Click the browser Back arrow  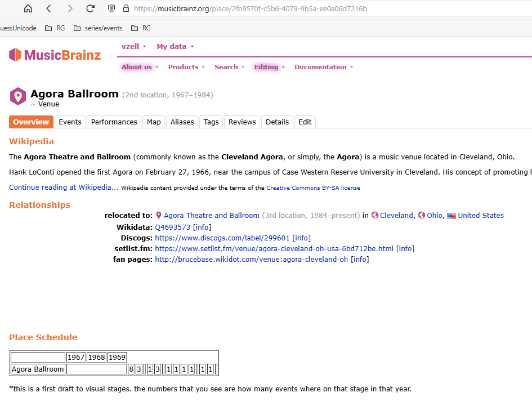pyautogui.click(x=49, y=8)
